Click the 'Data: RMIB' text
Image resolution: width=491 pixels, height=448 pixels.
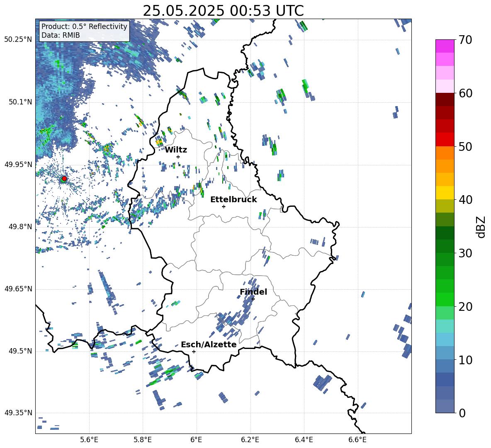(61, 35)
